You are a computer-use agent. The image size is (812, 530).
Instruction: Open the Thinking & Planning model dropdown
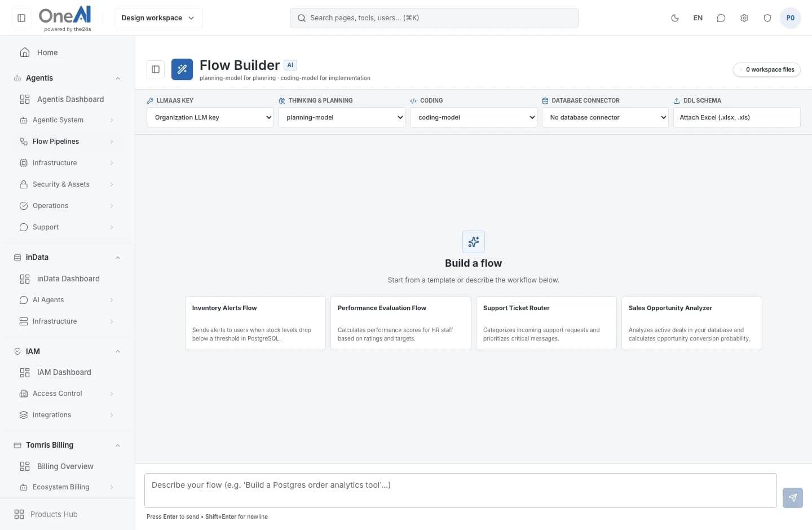tap(342, 117)
